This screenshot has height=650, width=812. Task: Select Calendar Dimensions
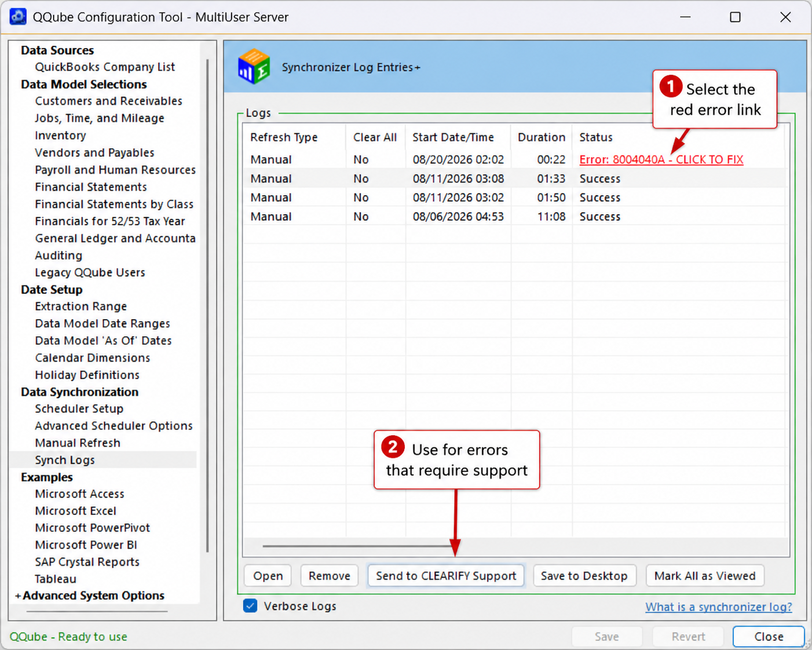tap(92, 358)
